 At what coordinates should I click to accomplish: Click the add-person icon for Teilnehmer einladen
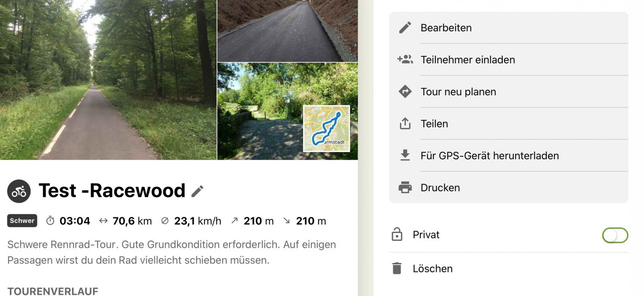[x=405, y=60]
